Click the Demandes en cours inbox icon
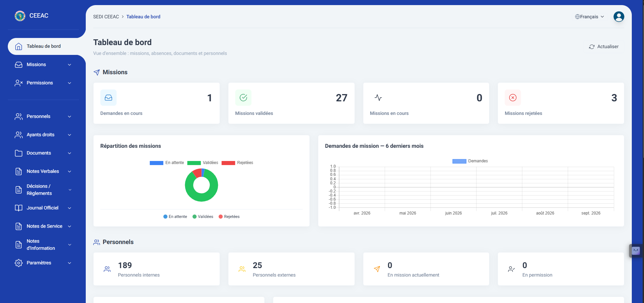 coord(108,98)
